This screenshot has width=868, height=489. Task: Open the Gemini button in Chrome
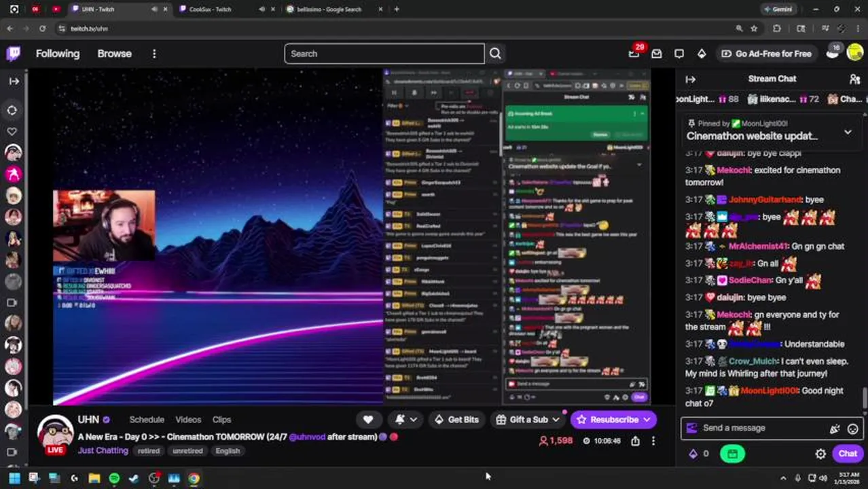778,10
